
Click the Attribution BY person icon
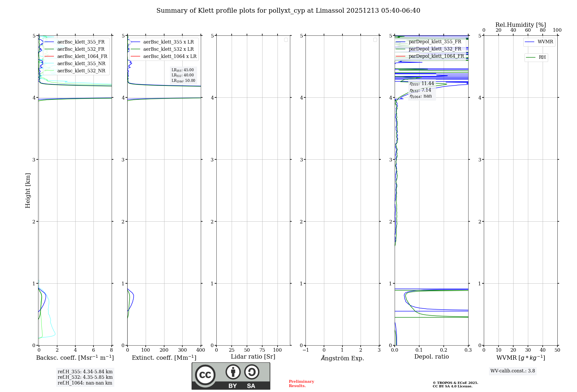233,372
